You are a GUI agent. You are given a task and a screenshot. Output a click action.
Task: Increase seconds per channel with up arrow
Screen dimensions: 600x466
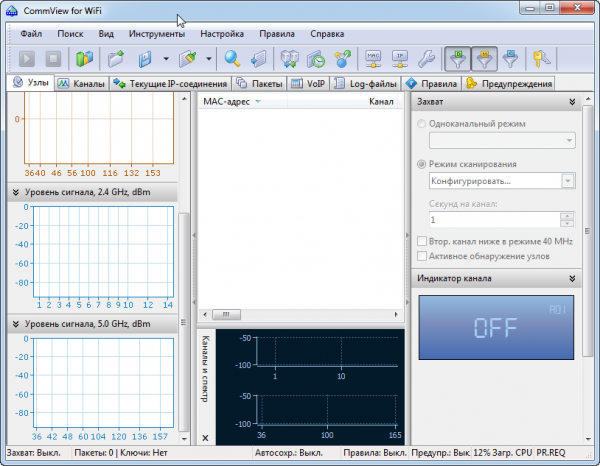tap(567, 216)
